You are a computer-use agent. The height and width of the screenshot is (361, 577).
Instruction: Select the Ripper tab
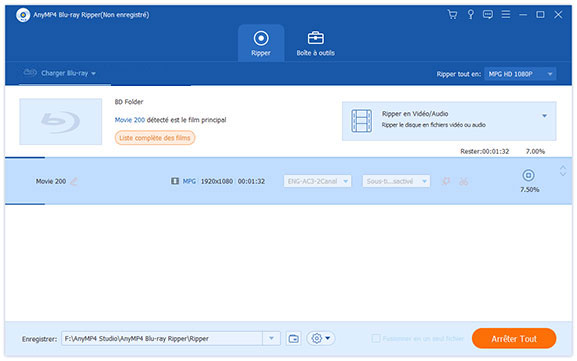coord(261,44)
